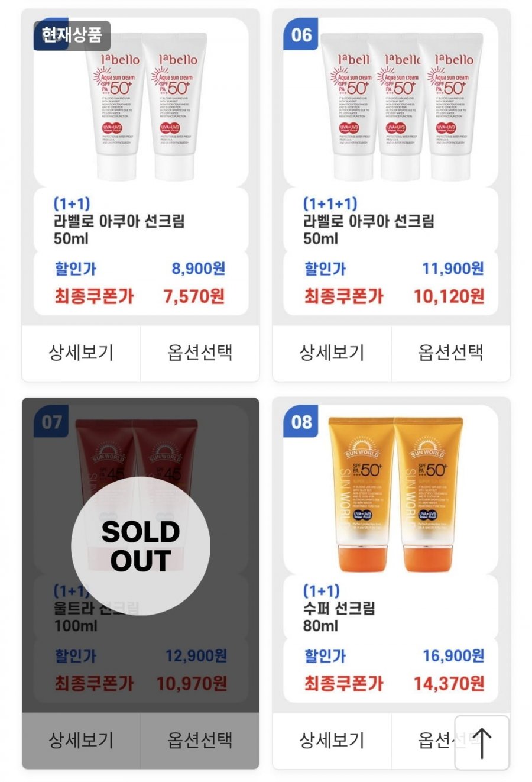Tap the 08 number badge
This screenshot has width=532, height=782.
301,422
